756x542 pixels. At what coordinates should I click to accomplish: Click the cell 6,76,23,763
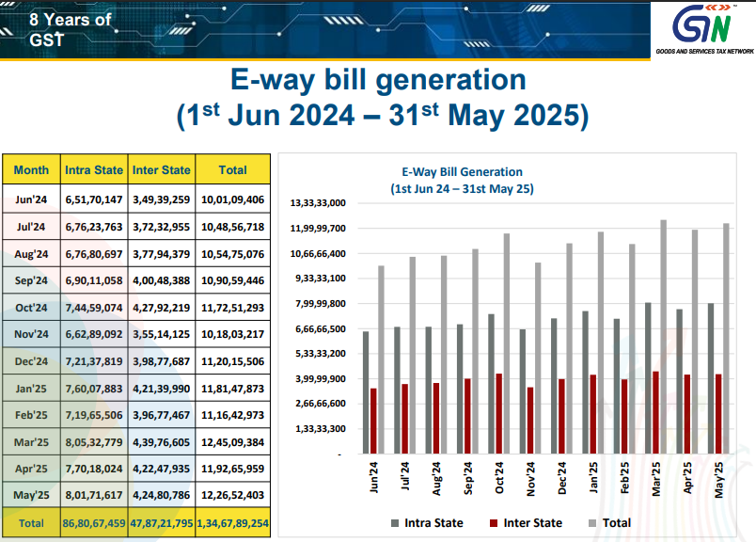[94, 227]
